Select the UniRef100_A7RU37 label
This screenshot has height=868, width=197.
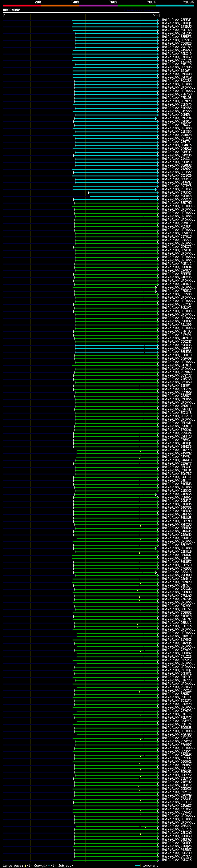(176, 291)
